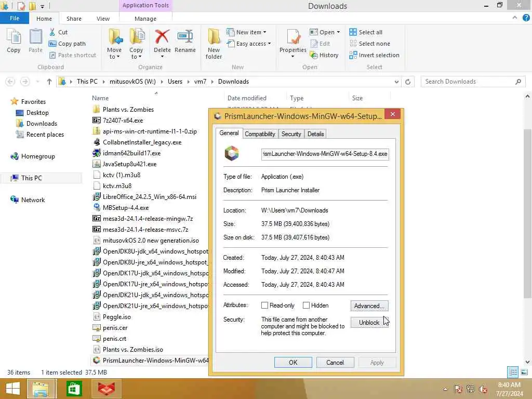Click the blue Help question mark icon
The image size is (532, 399).
[x=526, y=18]
